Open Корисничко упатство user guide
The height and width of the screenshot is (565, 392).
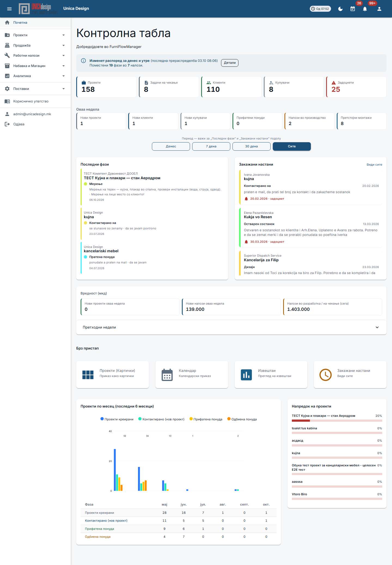pos(35,101)
